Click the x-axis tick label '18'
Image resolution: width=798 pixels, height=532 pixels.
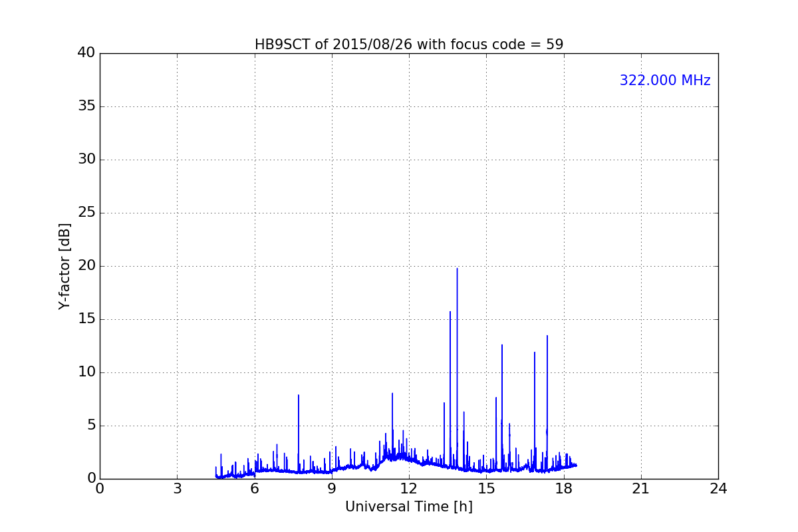click(564, 489)
